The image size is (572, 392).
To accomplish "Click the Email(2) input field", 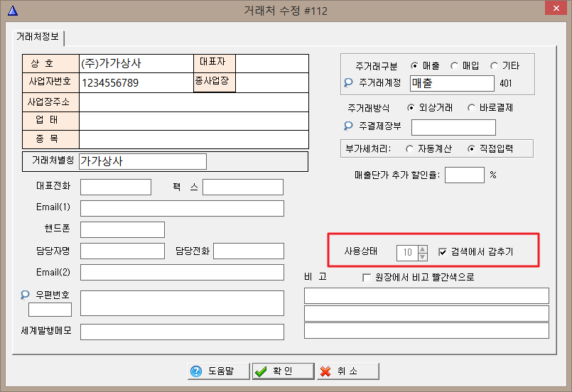I will pyautogui.click(x=182, y=273).
